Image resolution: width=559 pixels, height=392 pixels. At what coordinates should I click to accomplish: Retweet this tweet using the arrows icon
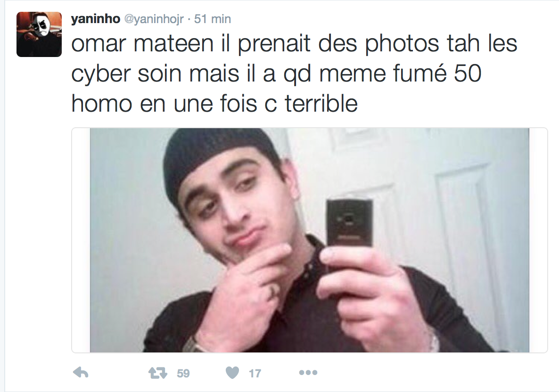(157, 373)
